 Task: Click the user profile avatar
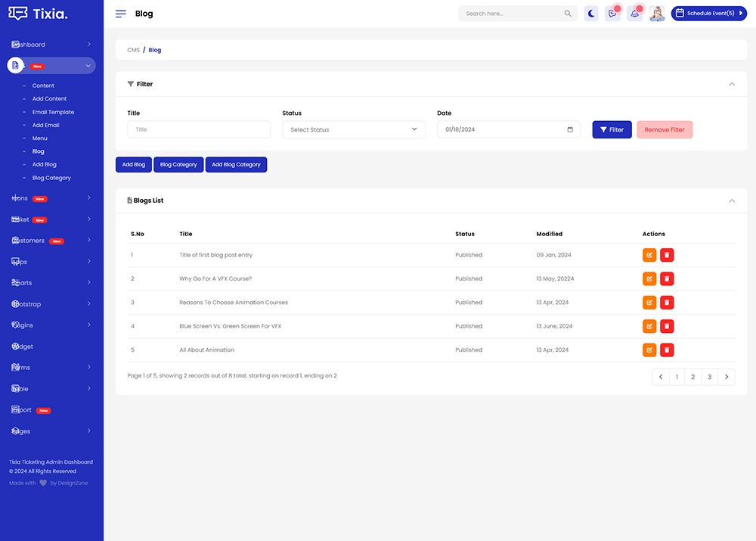tap(657, 14)
